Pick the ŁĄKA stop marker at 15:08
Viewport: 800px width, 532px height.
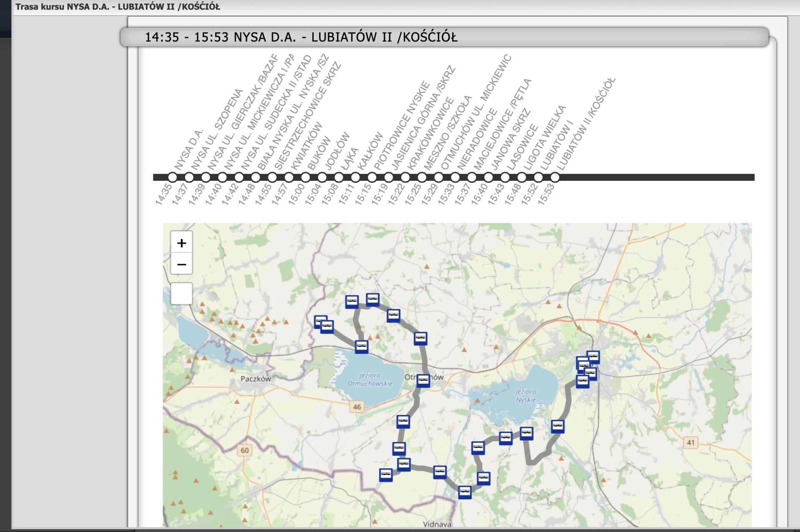339,177
